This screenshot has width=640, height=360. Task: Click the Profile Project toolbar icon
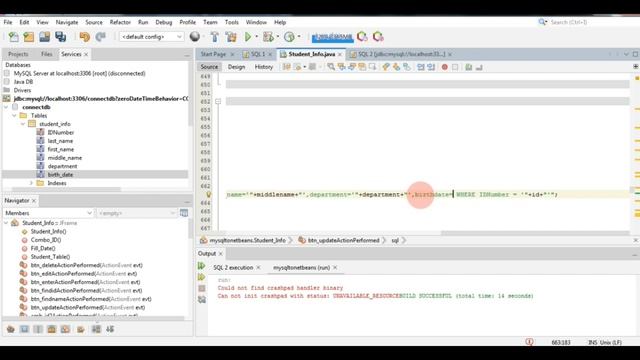click(289, 37)
